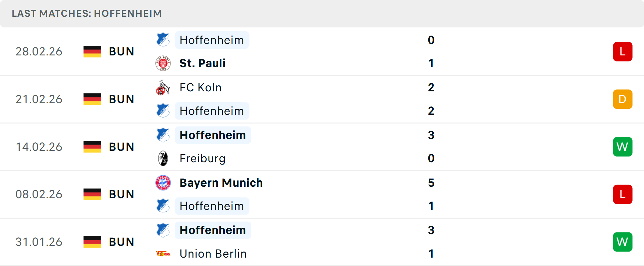
Task: Select the St. Pauli club badge
Action: pyautogui.click(x=163, y=63)
